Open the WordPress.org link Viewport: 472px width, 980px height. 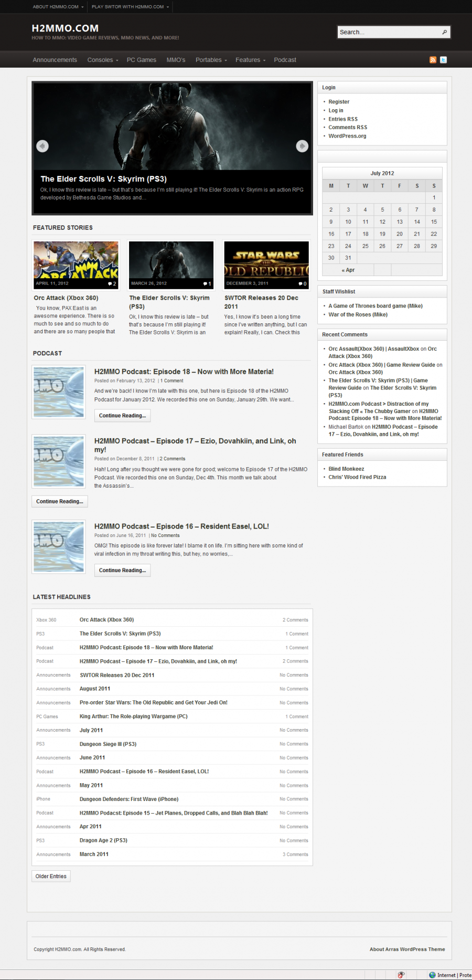coord(347,136)
